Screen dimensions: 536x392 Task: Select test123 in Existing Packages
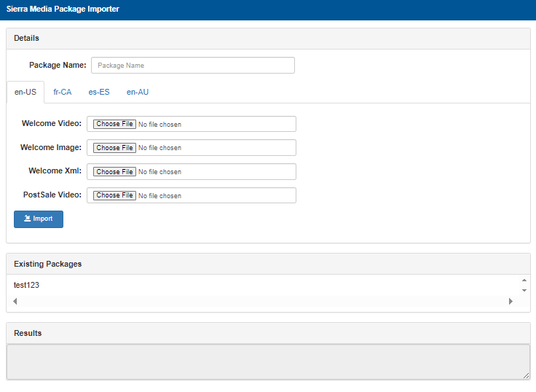pos(26,285)
